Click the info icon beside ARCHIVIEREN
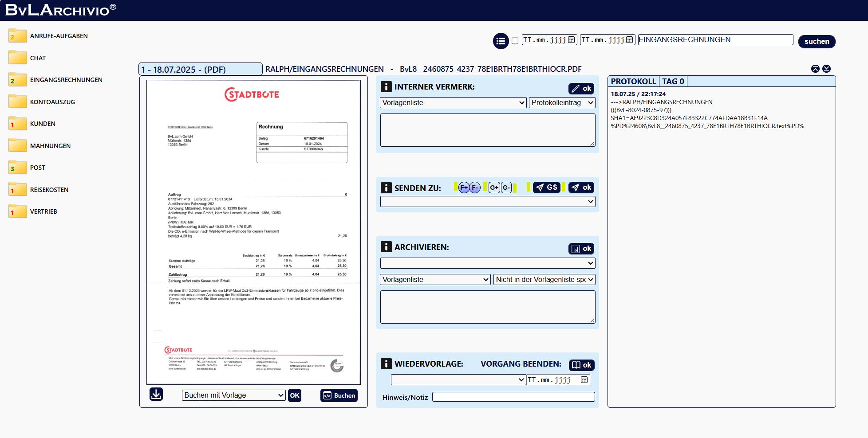 click(386, 247)
